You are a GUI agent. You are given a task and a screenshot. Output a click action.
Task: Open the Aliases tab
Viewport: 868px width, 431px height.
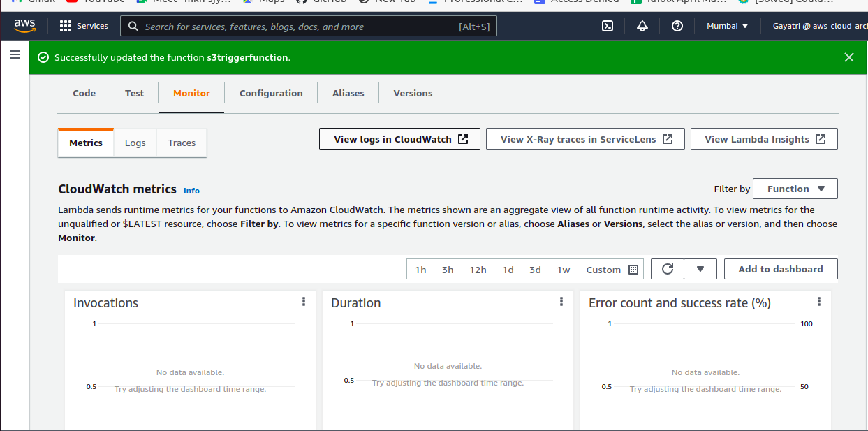348,93
